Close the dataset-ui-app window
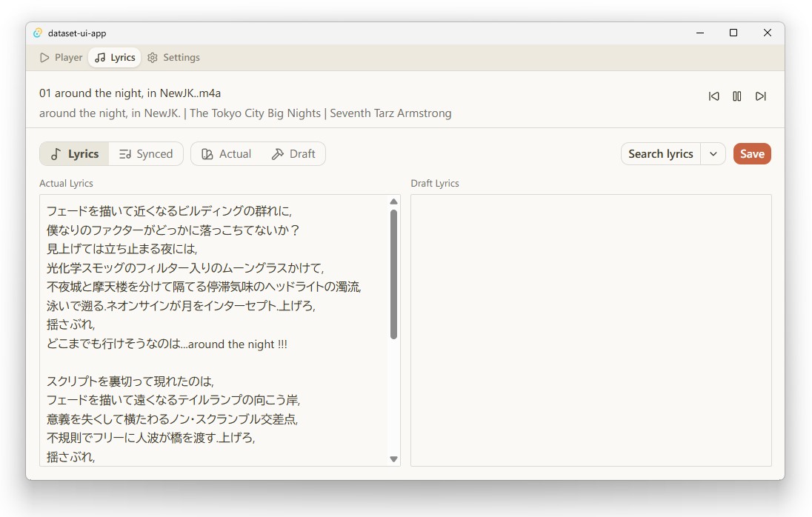The height and width of the screenshot is (517, 812). click(x=768, y=33)
